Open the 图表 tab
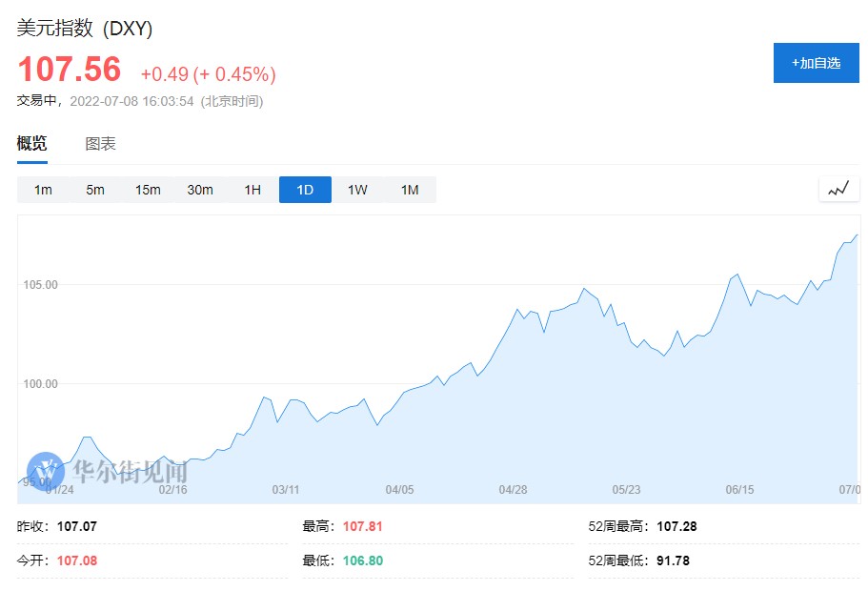This screenshot has width=868, height=591. point(100,144)
